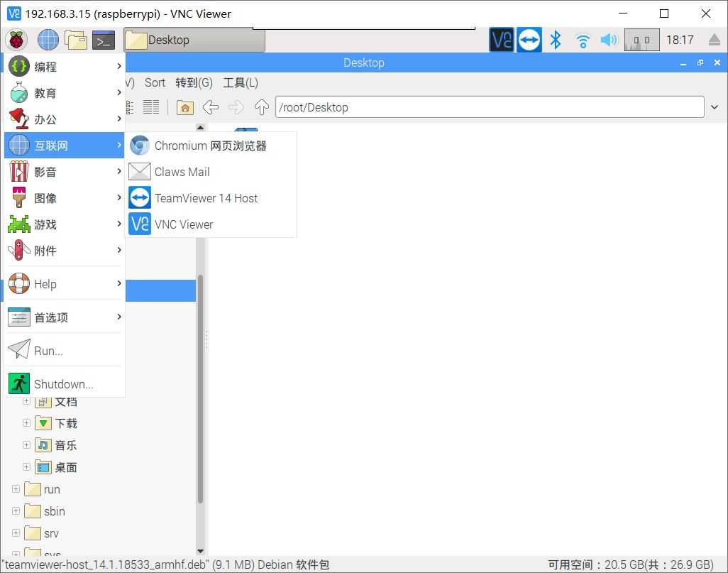The height and width of the screenshot is (573, 728).
Task: Open the 编程 programming category
Action: point(64,67)
